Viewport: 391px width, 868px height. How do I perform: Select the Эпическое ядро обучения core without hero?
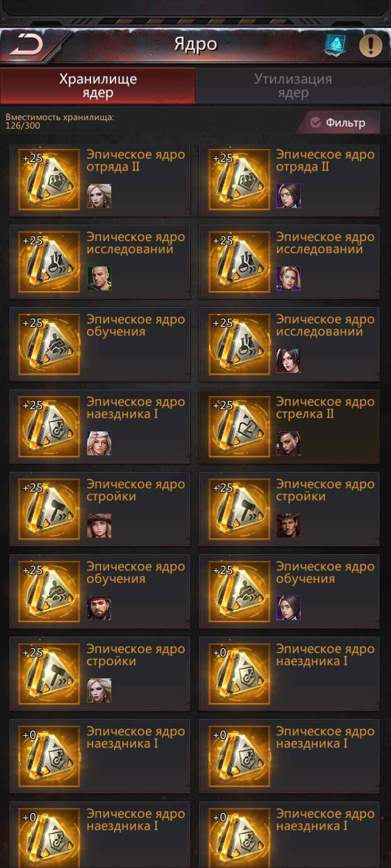[x=100, y=344]
